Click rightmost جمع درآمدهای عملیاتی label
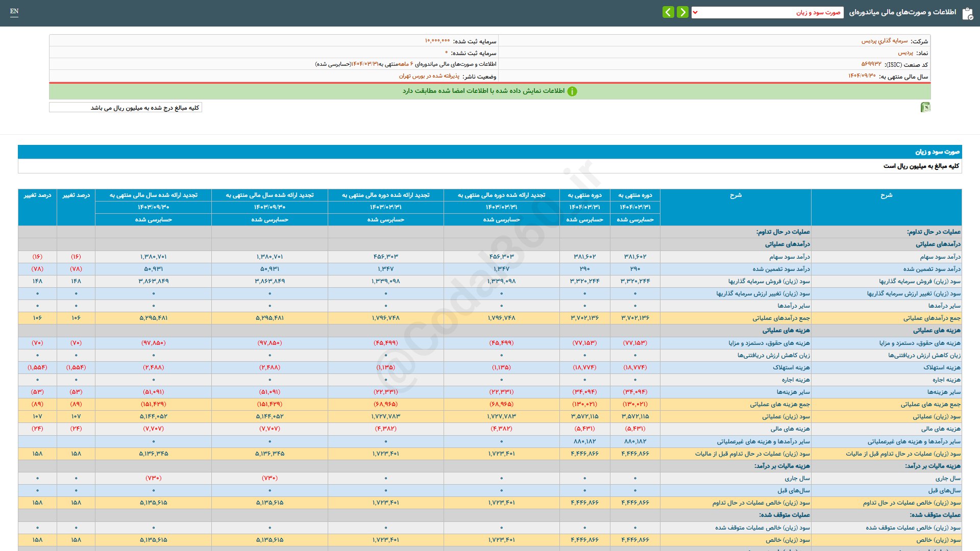The image size is (980, 551). [x=932, y=318]
